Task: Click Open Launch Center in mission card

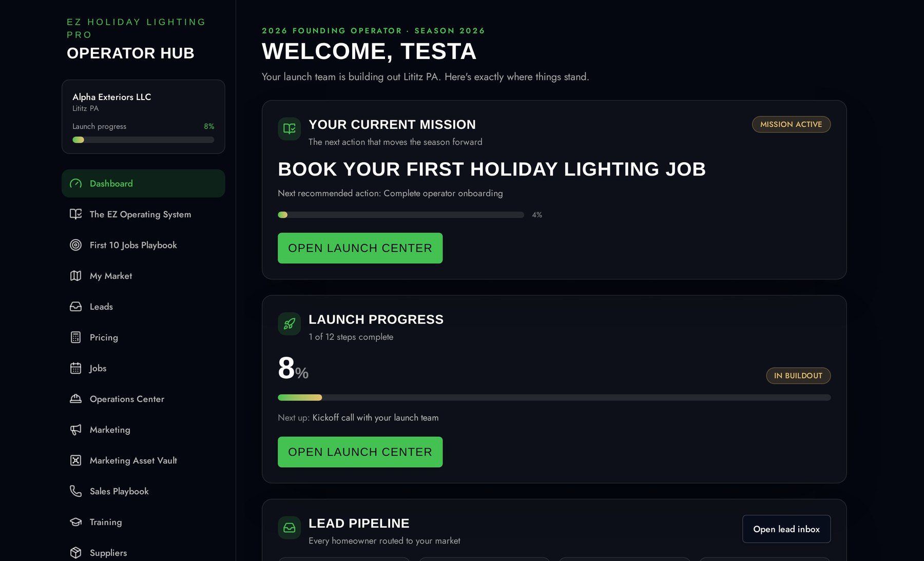Action: [x=360, y=248]
